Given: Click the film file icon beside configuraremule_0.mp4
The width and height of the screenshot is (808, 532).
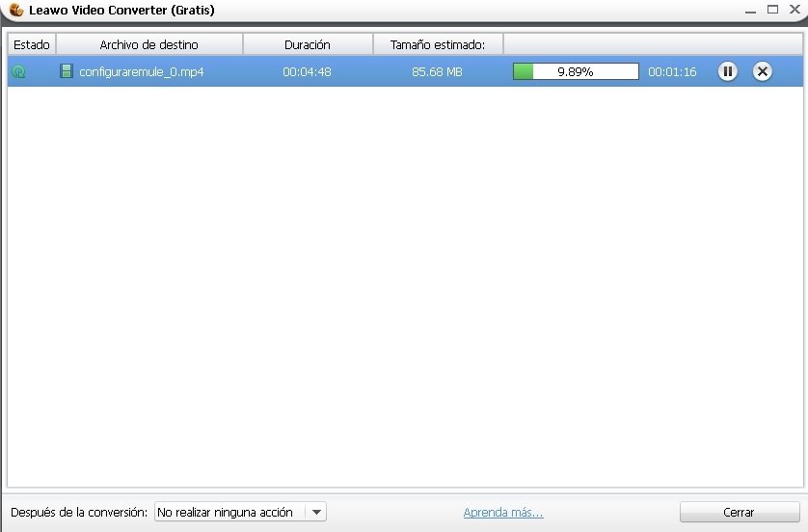Looking at the screenshot, I should [x=67, y=71].
